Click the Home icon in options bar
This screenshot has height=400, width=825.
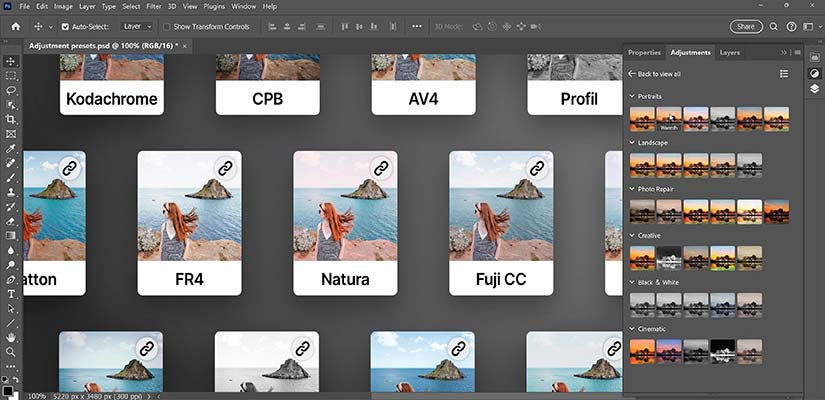16,26
